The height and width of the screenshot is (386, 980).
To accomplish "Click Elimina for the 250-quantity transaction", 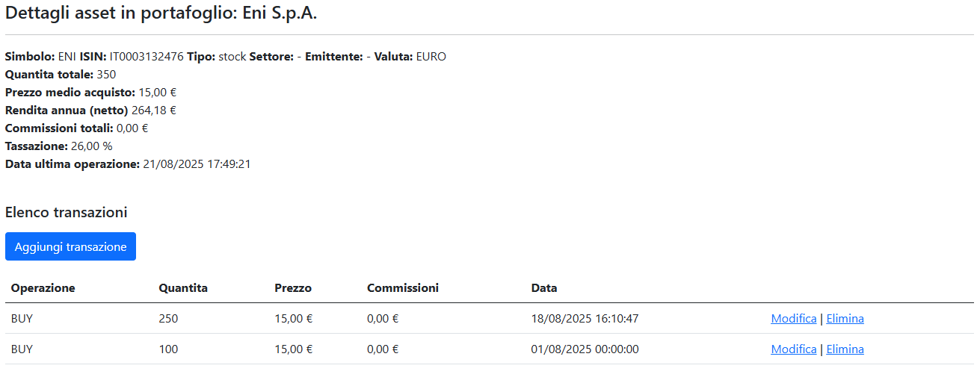I will 845,319.
